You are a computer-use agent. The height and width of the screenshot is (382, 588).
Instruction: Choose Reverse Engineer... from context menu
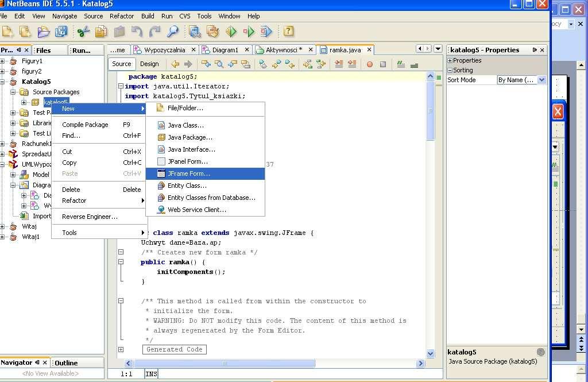99,217
